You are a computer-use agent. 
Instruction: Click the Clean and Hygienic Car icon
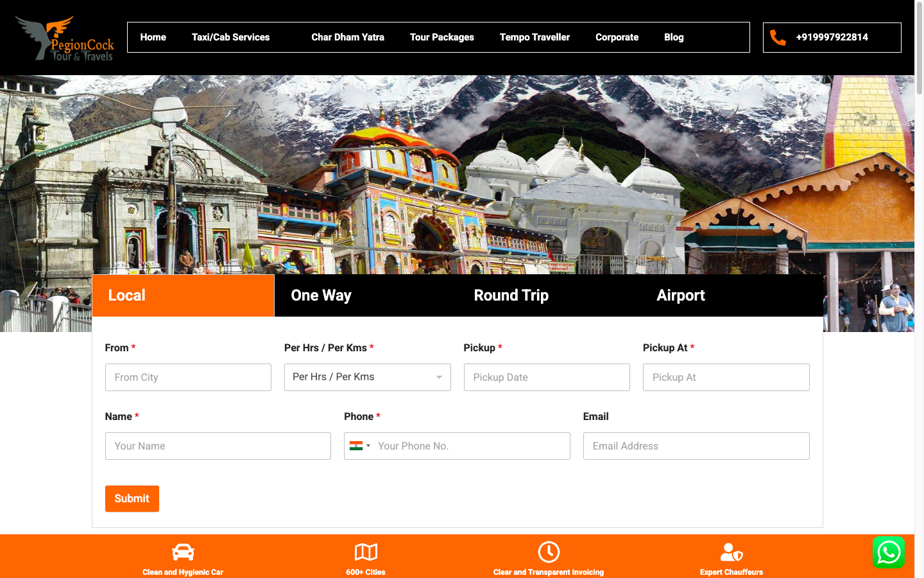[183, 552]
